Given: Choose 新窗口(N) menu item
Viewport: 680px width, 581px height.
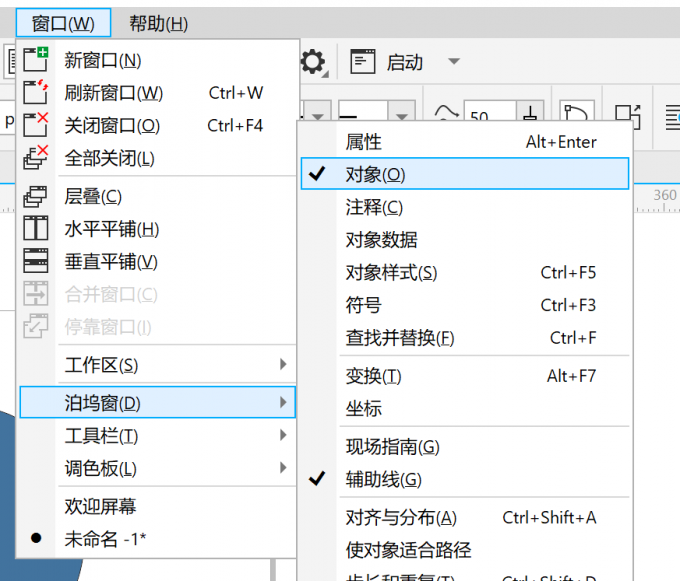Looking at the screenshot, I should 158,60.
